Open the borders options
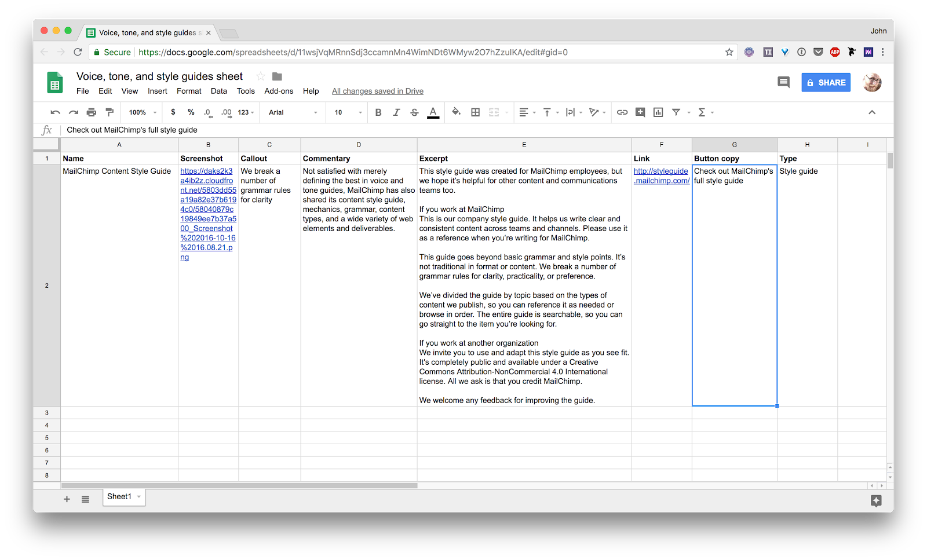 475,112
